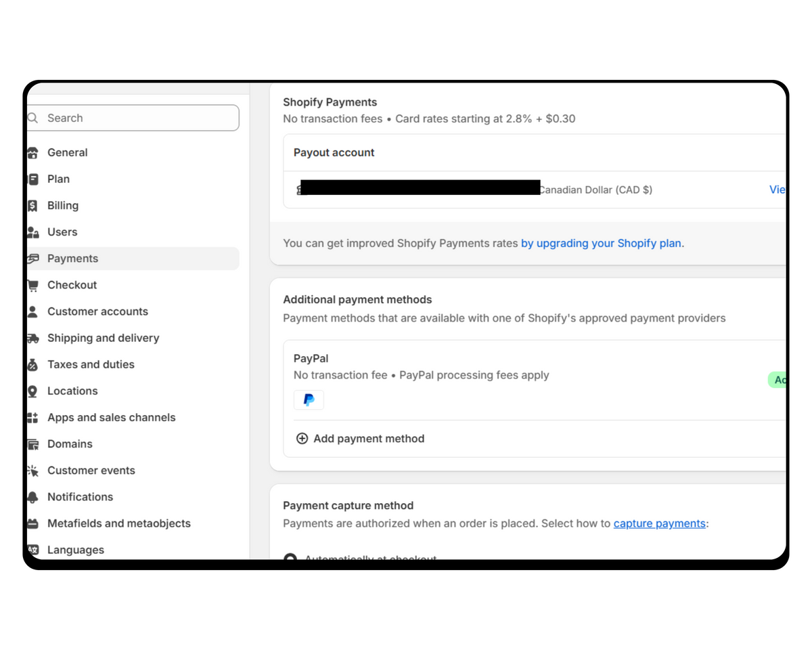812x650 pixels.
Task: Click the PayPal logo icon
Action: (x=309, y=400)
